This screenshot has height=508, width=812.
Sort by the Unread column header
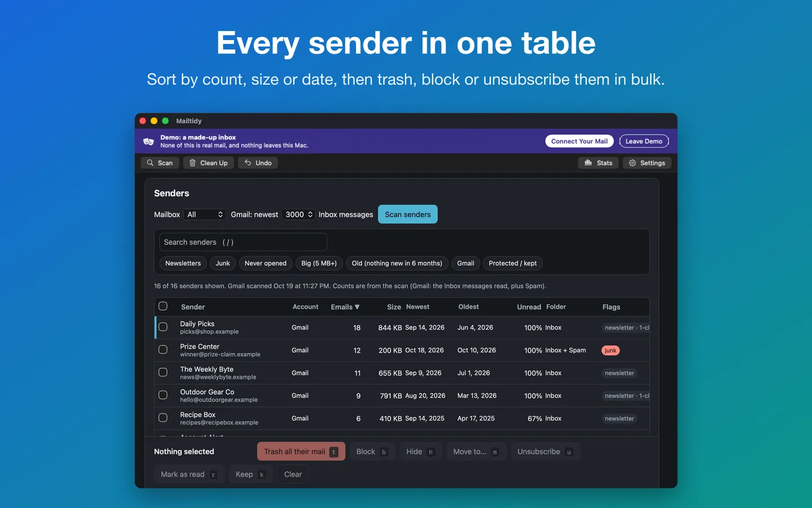tap(529, 307)
